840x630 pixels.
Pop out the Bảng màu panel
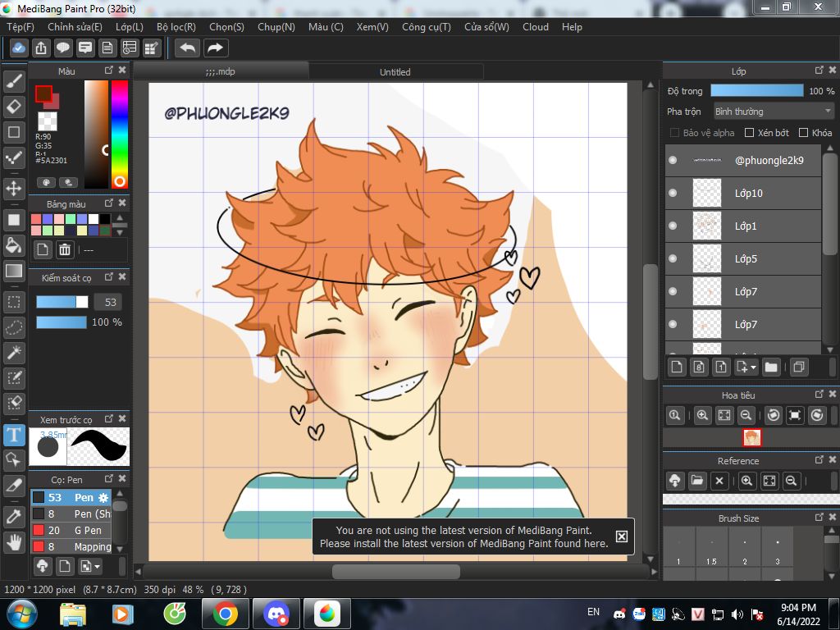point(109,203)
